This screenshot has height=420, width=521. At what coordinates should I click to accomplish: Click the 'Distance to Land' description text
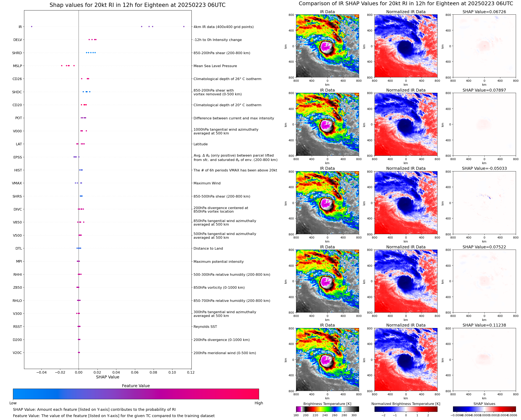click(x=208, y=249)
